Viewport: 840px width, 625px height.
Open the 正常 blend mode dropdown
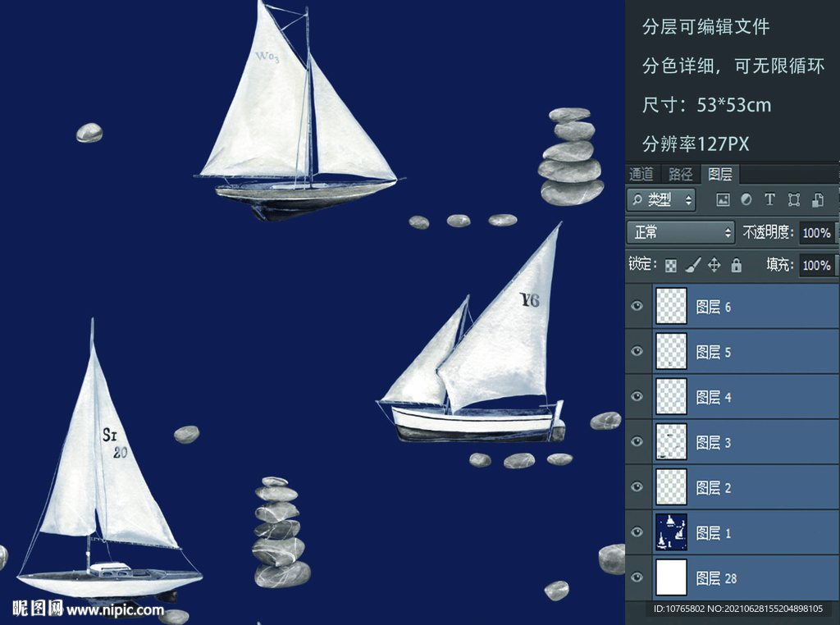point(681,232)
